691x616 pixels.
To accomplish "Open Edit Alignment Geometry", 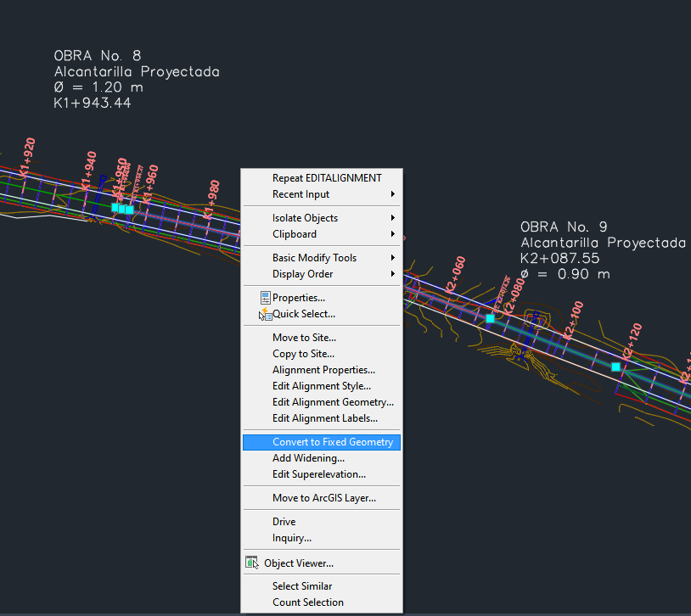I will point(322,402).
